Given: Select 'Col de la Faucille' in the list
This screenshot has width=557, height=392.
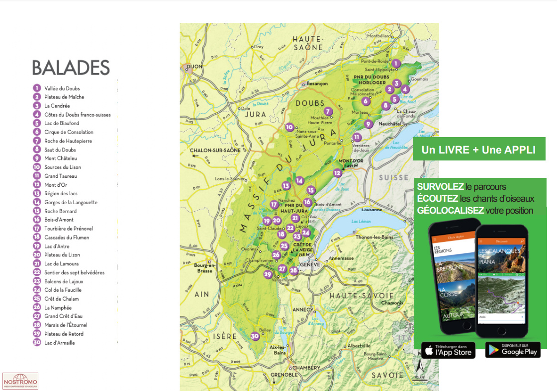Looking at the screenshot, I should 63,290.
